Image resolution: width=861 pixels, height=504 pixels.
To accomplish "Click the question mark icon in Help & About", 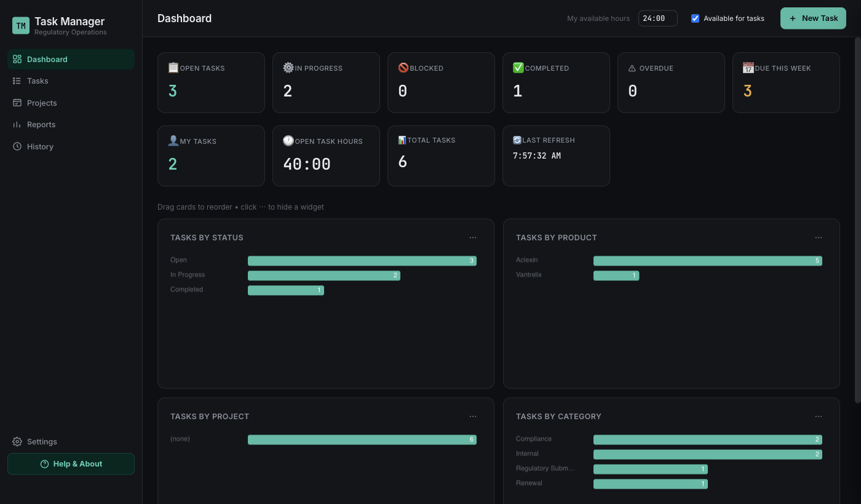I will click(x=44, y=464).
